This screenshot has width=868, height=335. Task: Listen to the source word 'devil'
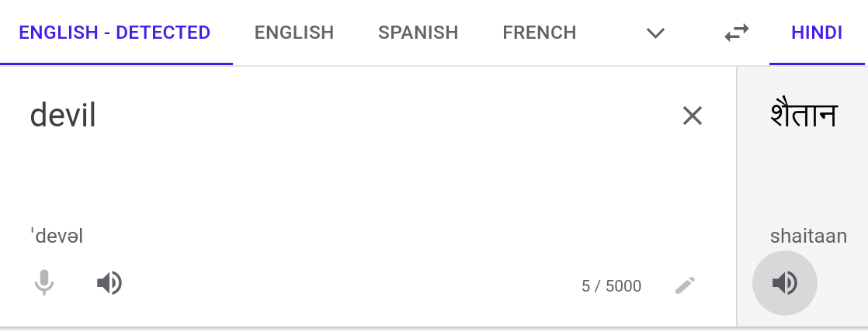(109, 283)
